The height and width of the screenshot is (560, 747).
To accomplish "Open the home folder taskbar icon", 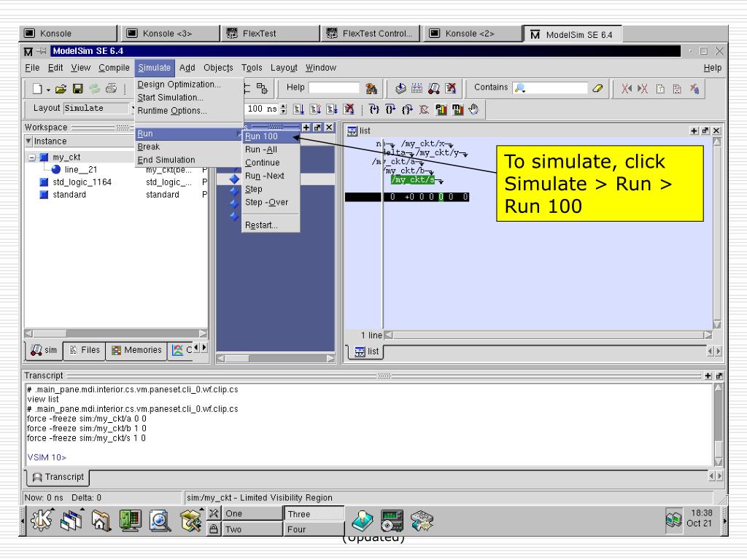I will tap(101, 520).
